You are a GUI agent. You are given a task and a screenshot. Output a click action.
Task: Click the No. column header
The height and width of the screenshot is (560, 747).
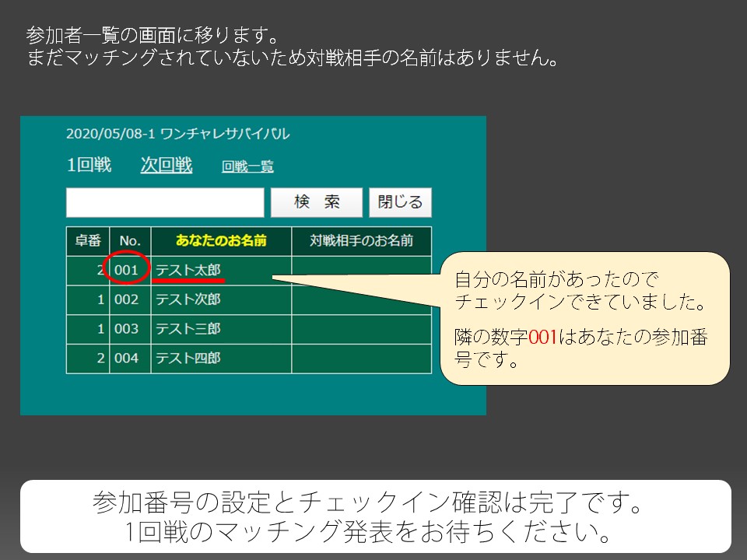click(130, 241)
